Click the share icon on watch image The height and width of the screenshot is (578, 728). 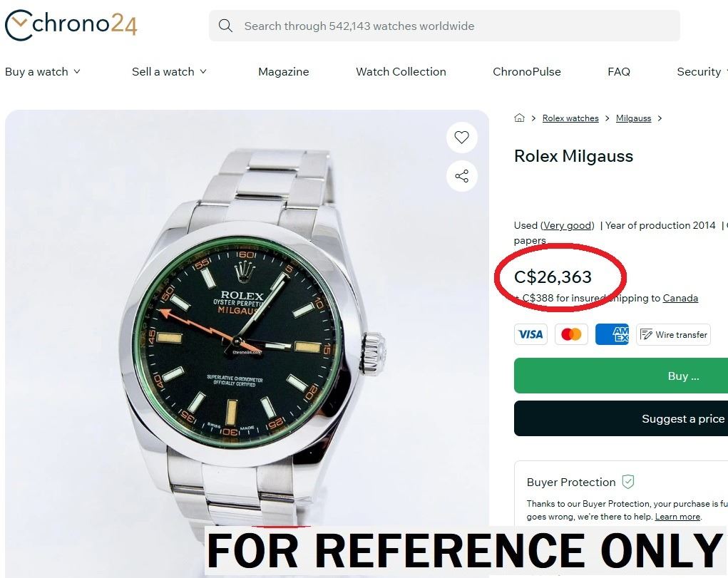(x=461, y=176)
